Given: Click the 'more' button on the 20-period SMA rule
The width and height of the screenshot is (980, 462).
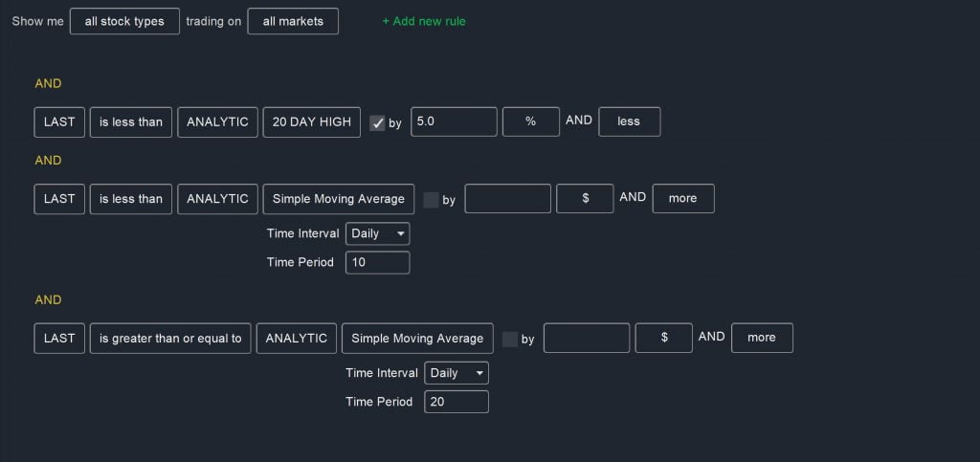Looking at the screenshot, I should [x=762, y=338].
